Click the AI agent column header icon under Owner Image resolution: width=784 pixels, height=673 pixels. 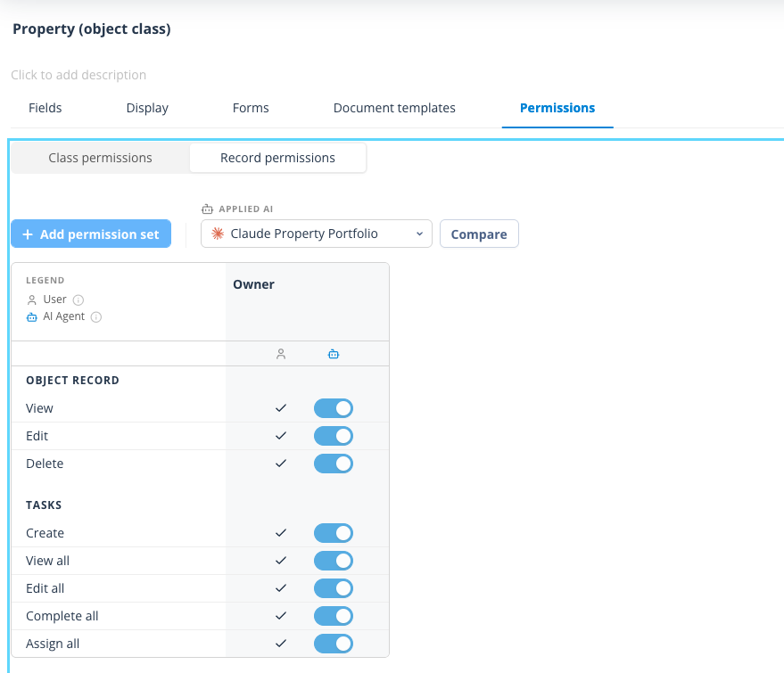click(334, 354)
